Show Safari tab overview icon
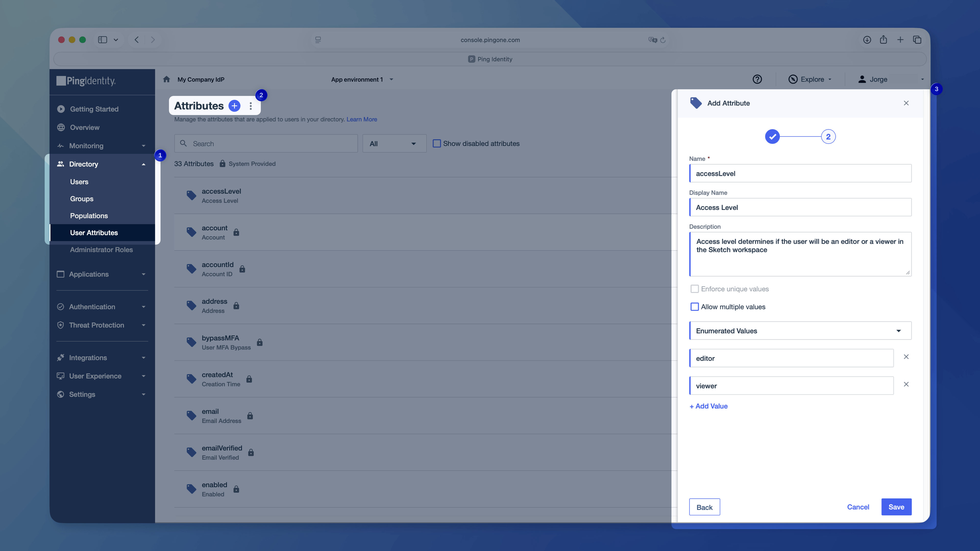Image resolution: width=980 pixels, height=551 pixels. [917, 40]
